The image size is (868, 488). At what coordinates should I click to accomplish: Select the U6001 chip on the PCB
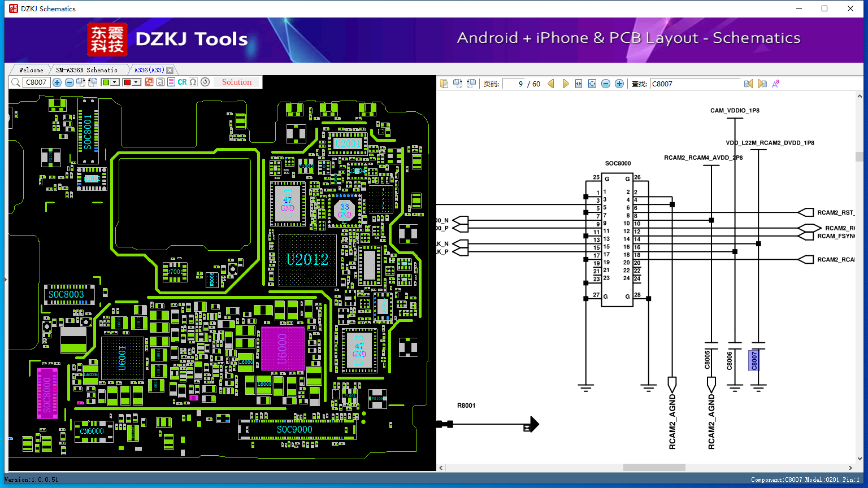(x=123, y=359)
